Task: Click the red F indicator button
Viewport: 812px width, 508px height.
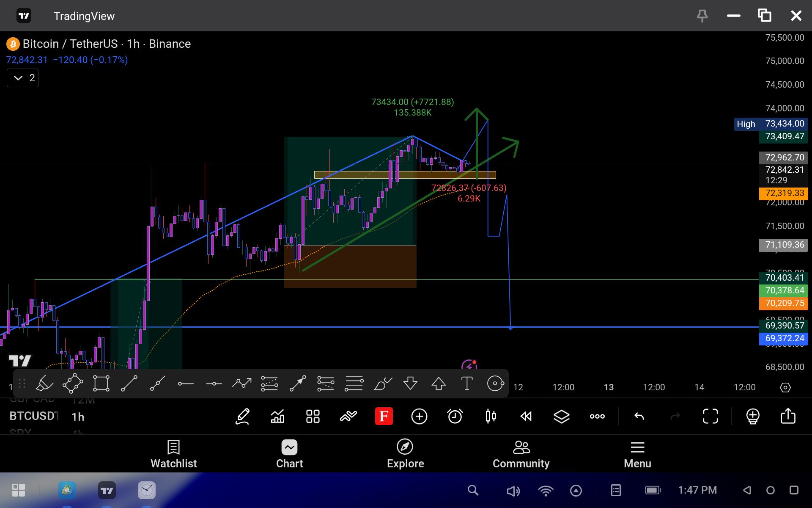Action: [384, 417]
